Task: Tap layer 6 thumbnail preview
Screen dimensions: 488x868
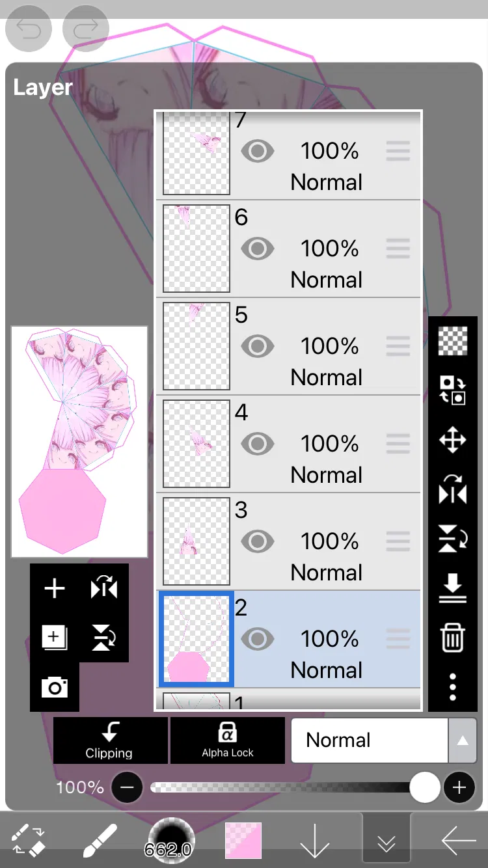Action: pos(196,249)
